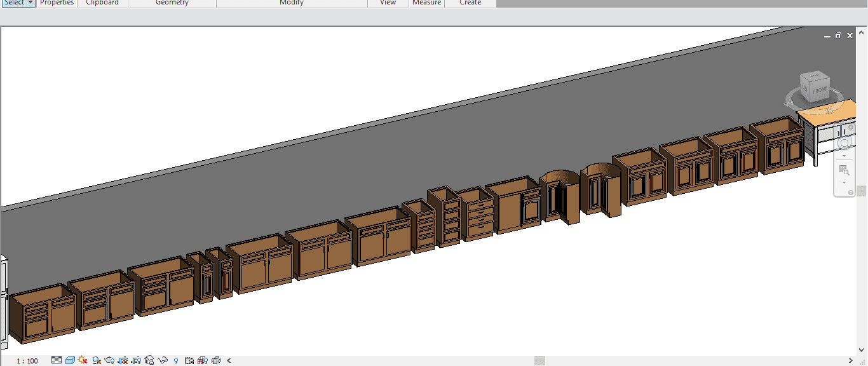Image resolution: width=868 pixels, height=366 pixels.
Task: Toggle Reveal Hidden Elements lightbulb
Action: click(x=176, y=360)
